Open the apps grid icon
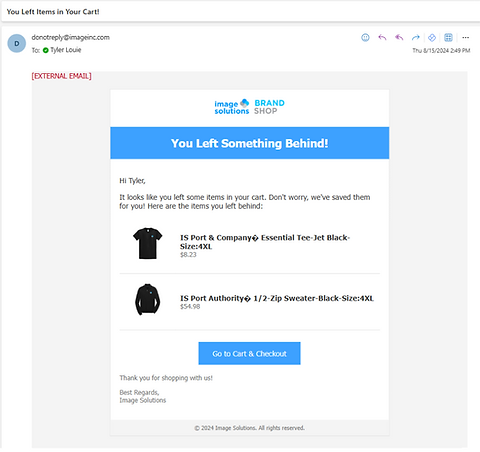Viewport: 480px width, 452px height. 448,38
